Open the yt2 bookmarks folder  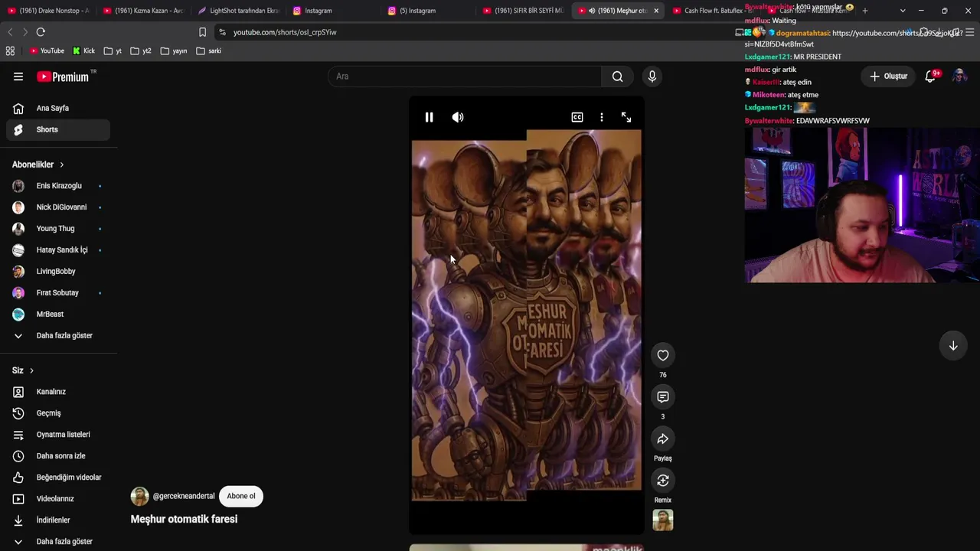pyautogui.click(x=141, y=51)
